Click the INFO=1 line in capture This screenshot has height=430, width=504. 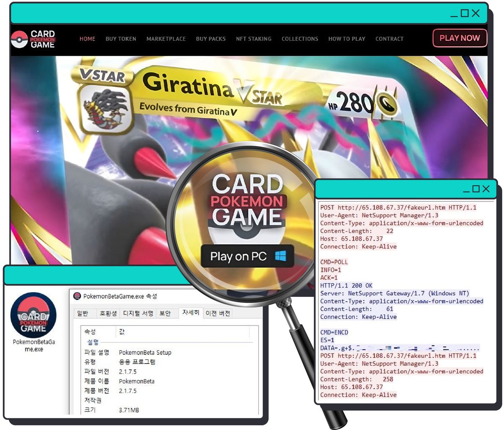pyautogui.click(x=331, y=270)
